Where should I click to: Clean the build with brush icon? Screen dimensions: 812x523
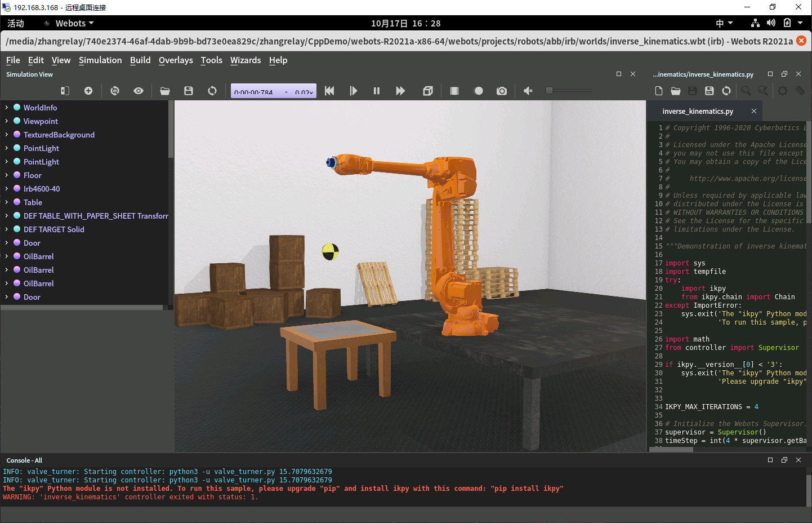[x=800, y=91]
